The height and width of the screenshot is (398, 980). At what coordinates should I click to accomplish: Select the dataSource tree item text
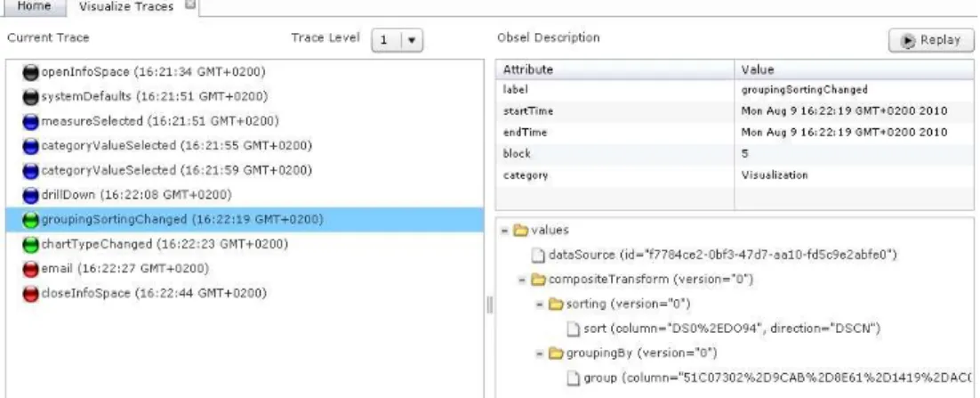click(722, 255)
